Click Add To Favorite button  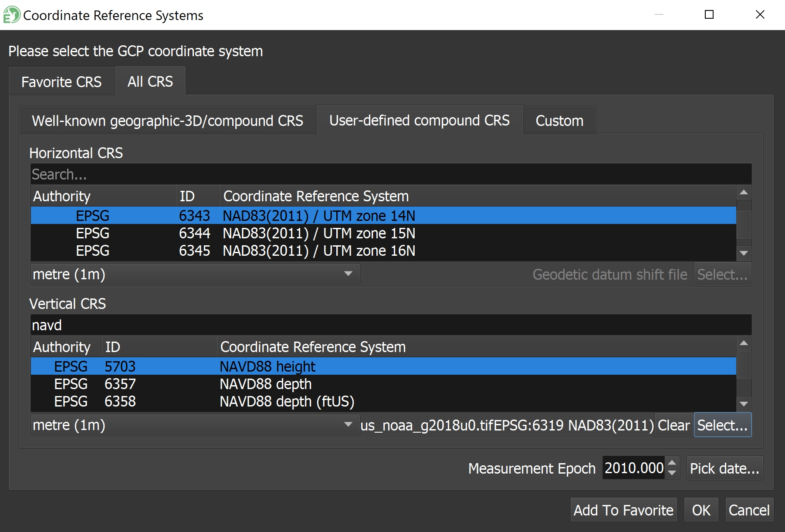[x=623, y=510]
